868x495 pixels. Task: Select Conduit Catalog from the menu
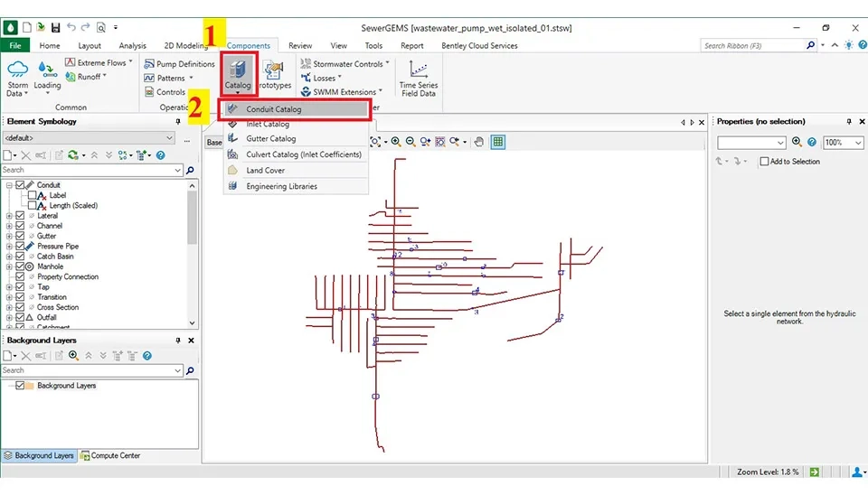274,109
